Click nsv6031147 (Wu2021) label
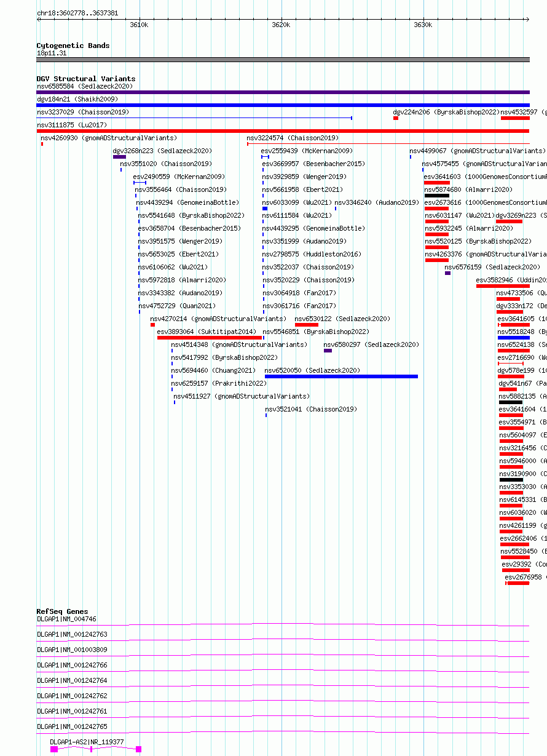This screenshot has width=547, height=756. click(460, 215)
